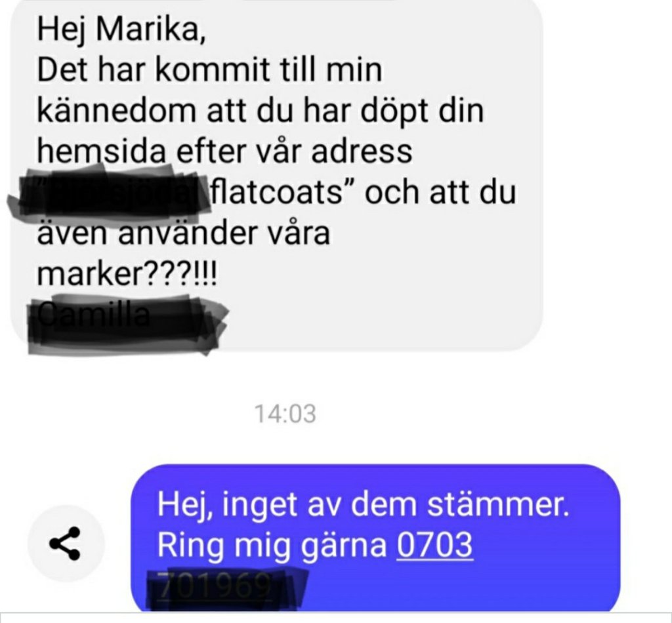The image size is (672, 623).
Task: Click the word "flatcoats" in the gray message
Action: click(x=278, y=192)
